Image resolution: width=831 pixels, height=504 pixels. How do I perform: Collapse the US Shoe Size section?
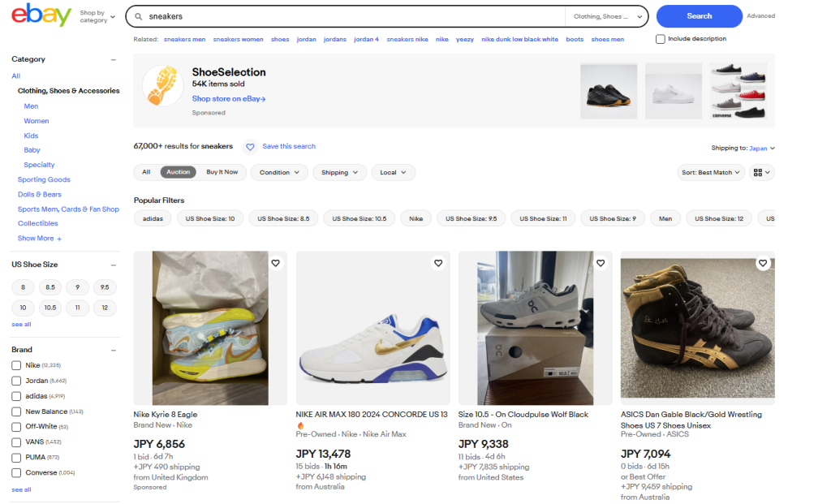[114, 265]
